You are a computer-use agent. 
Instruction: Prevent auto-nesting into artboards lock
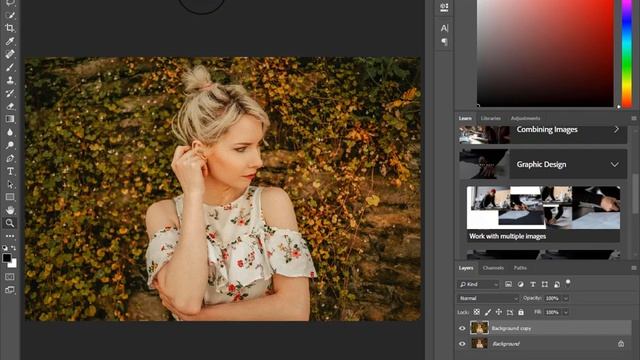click(510, 312)
